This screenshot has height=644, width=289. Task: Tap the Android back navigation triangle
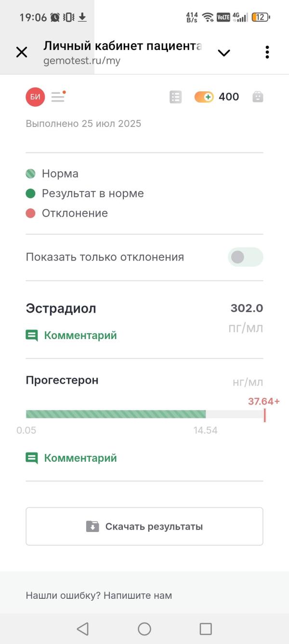(x=83, y=629)
